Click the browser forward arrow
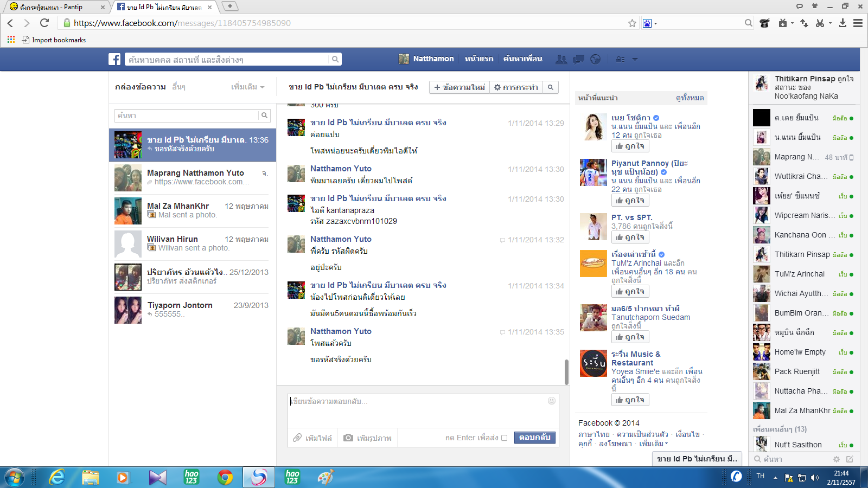Image resolution: width=868 pixels, height=488 pixels. (27, 23)
